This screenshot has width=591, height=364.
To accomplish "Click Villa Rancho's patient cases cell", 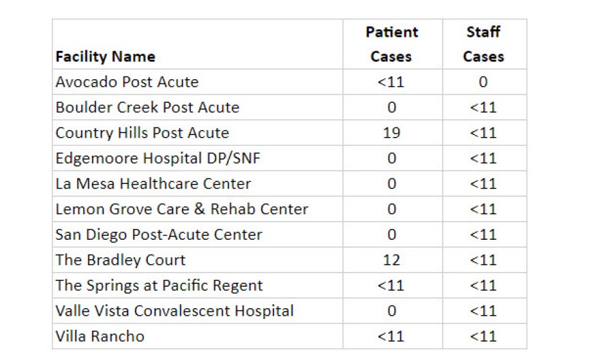I will [392, 336].
